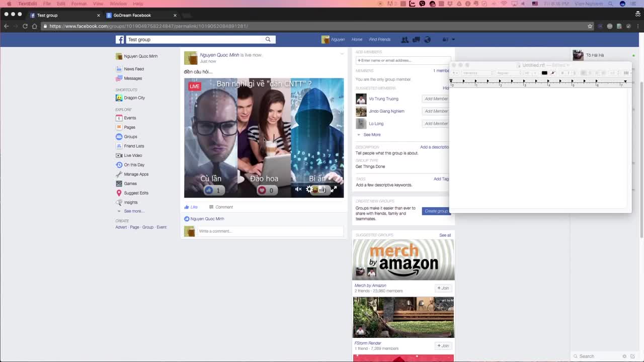Image resolution: width=644 pixels, height=362 pixels.
Task: Open the TextEdit typeface style dropdown
Action: (509, 73)
